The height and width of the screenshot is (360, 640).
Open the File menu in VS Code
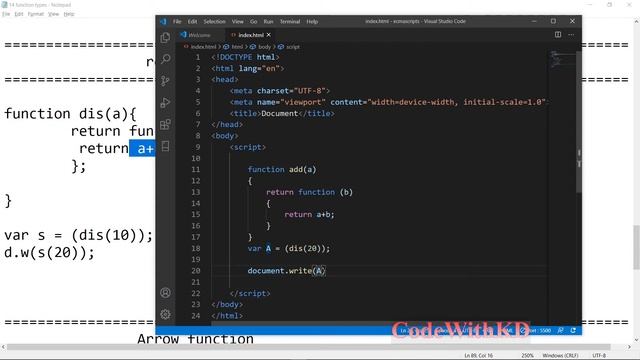177,21
